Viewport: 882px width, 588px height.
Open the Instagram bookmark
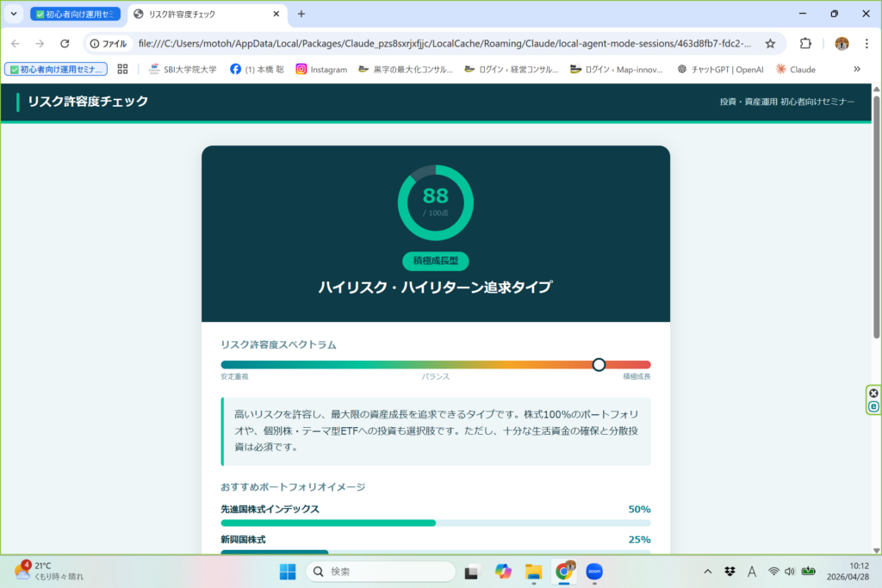click(x=321, y=69)
